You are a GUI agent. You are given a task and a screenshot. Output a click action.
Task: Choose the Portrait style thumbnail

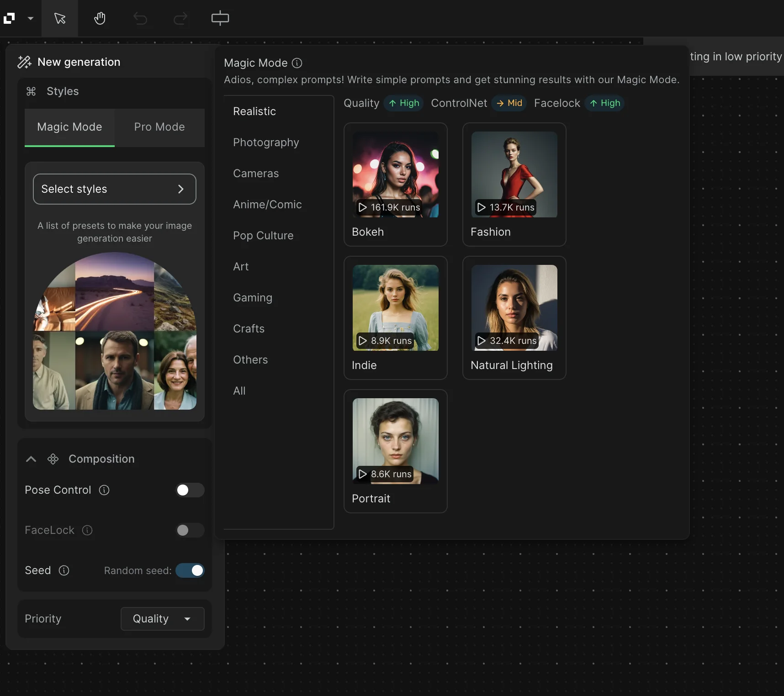396,441
